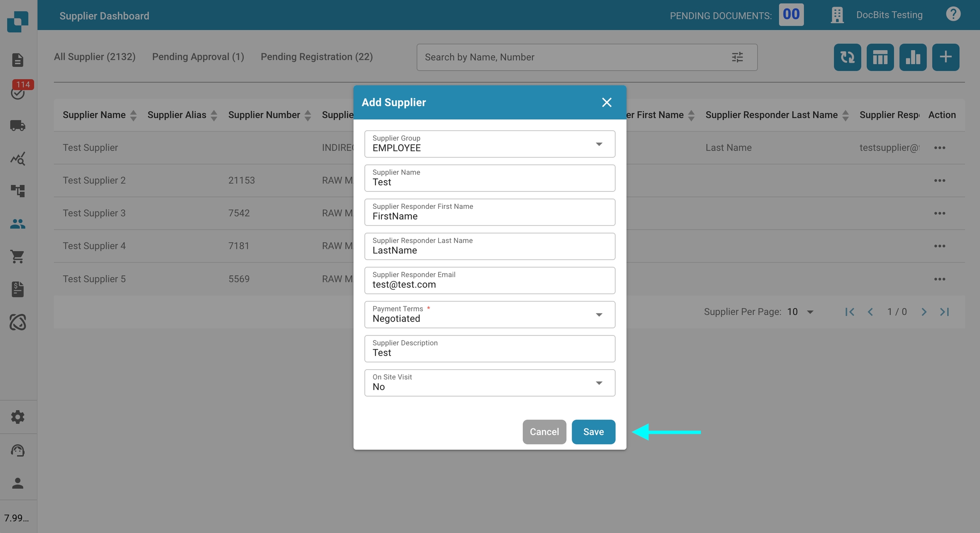Open the bar chart statistics icon
This screenshot has width=980, height=533.
[912, 57]
